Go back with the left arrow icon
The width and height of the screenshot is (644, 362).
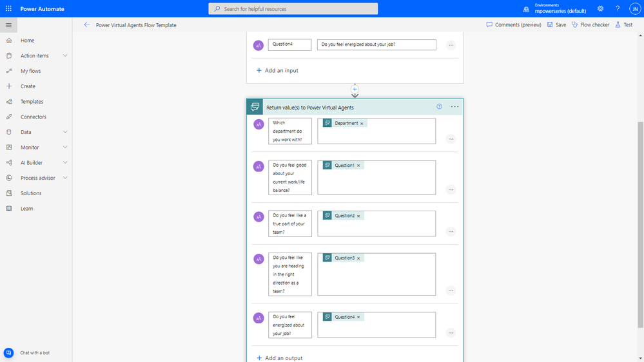tap(86, 24)
